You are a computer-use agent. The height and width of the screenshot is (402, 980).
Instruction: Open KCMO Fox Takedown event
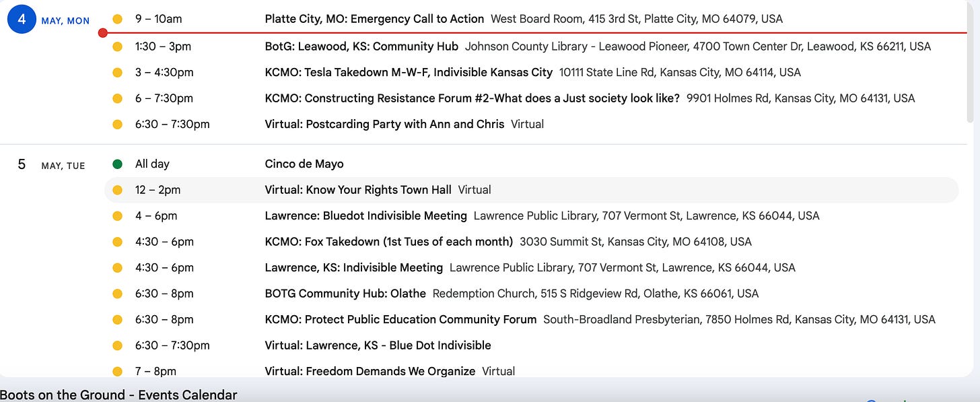pos(532,242)
